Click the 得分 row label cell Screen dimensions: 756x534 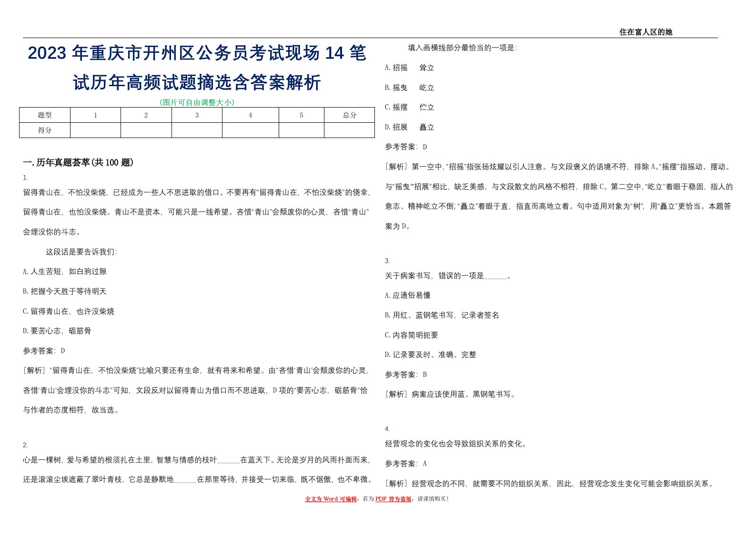[x=45, y=130]
